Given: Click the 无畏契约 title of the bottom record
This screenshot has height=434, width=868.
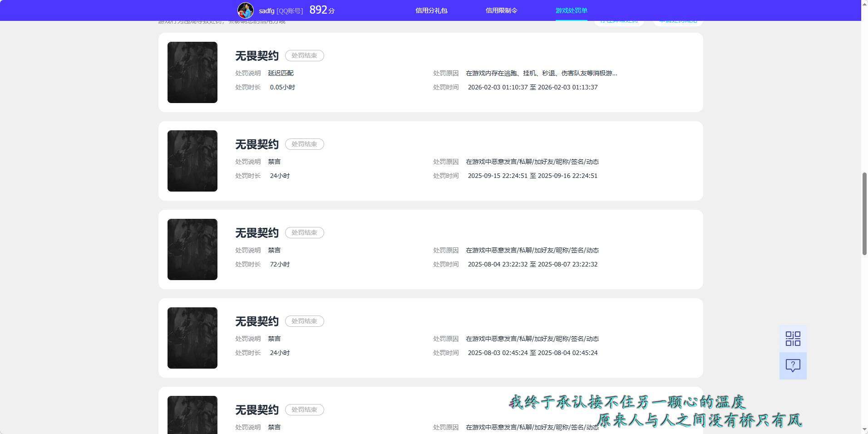Looking at the screenshot, I should click(256, 409).
